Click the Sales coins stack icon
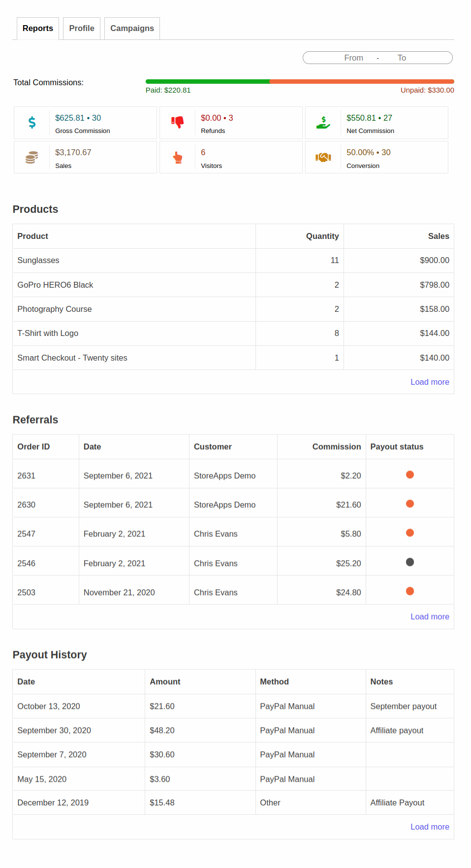 (x=32, y=158)
